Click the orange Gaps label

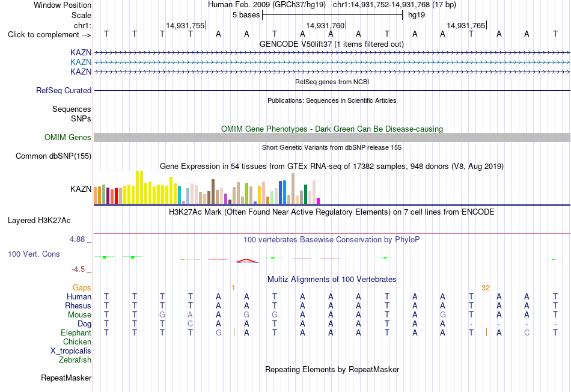pyautogui.click(x=82, y=288)
